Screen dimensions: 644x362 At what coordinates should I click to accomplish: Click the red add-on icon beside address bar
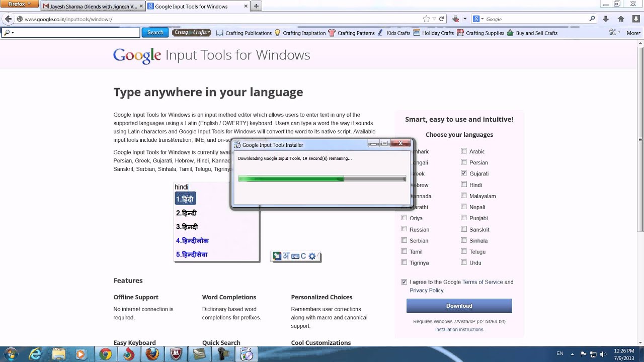click(455, 19)
